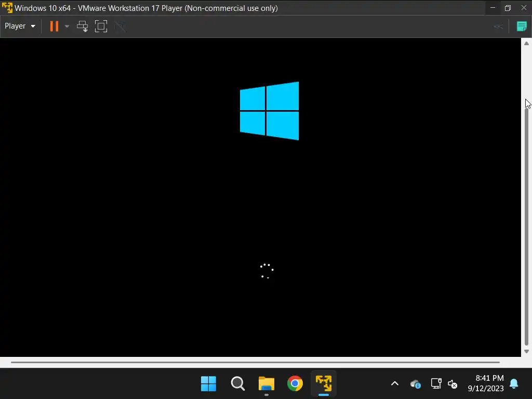Click the OneDrive cloud tray icon

point(415,384)
